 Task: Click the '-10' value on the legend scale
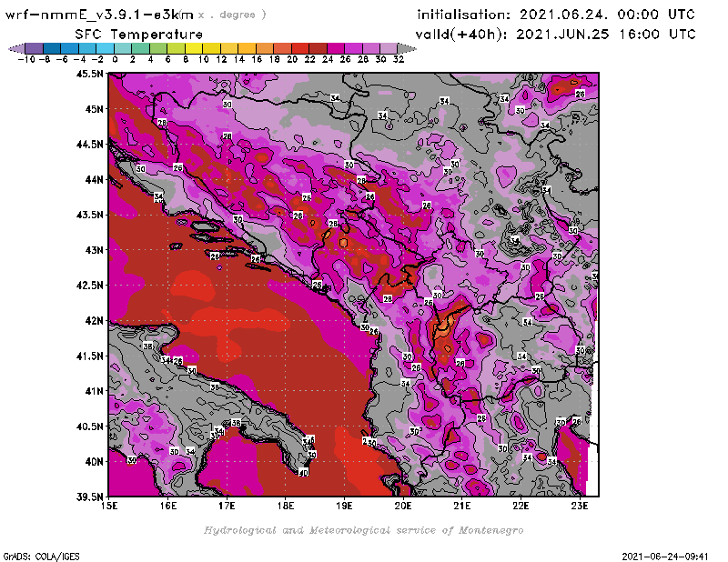(27, 59)
